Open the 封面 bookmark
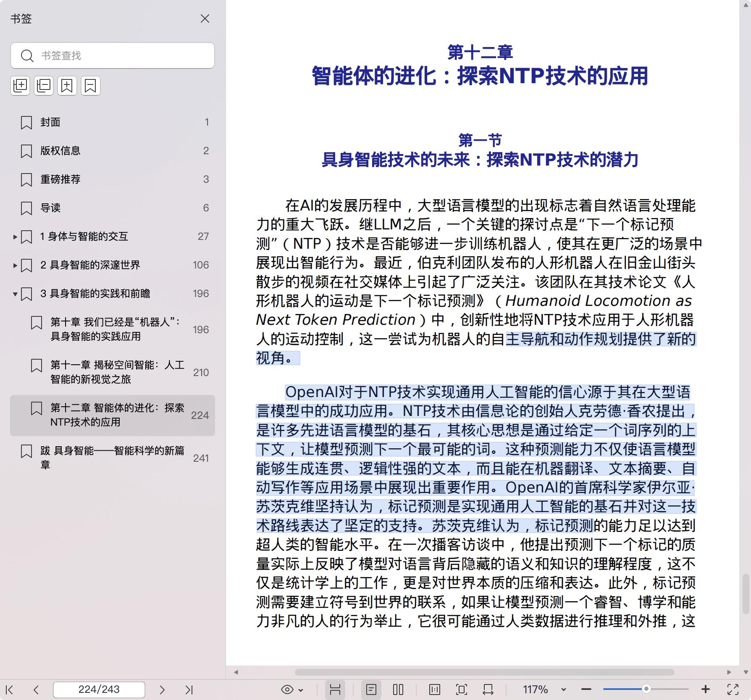 pos(113,122)
